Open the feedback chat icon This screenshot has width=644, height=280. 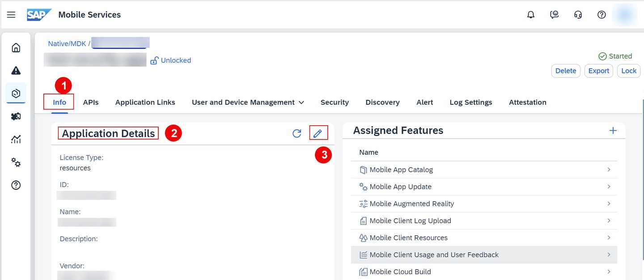pyautogui.click(x=555, y=15)
